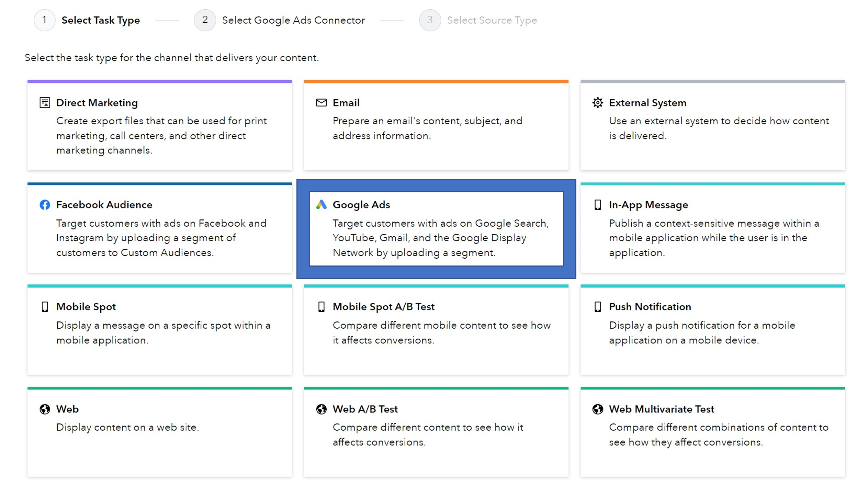868x486 pixels.
Task: Click the Web Multivariate Test globe icon
Action: pos(598,409)
